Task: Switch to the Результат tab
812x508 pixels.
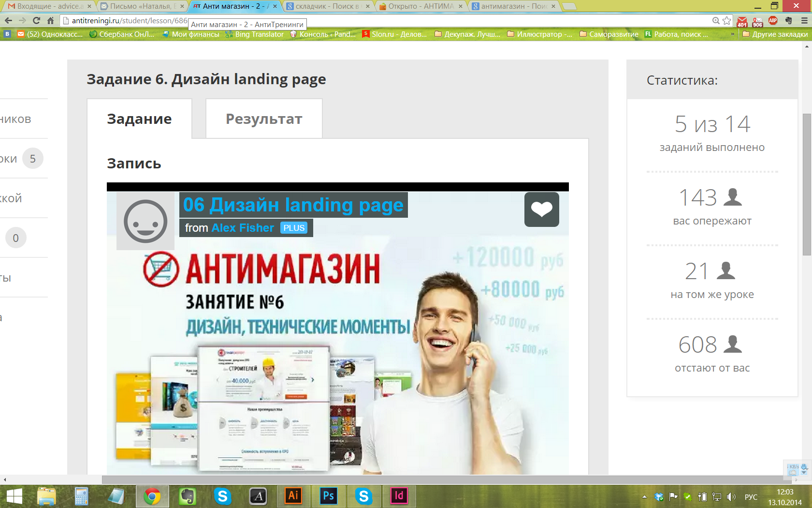Action: click(264, 119)
